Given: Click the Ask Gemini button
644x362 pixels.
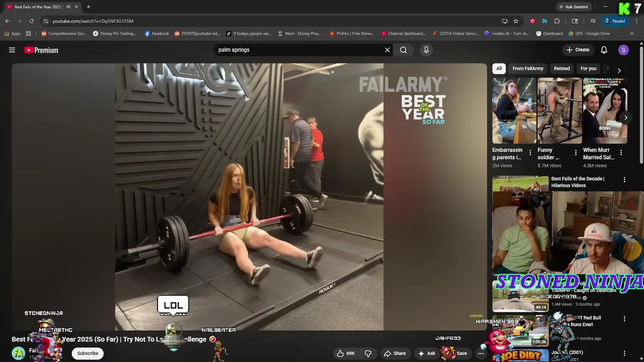Looking at the screenshot, I should (x=573, y=7).
